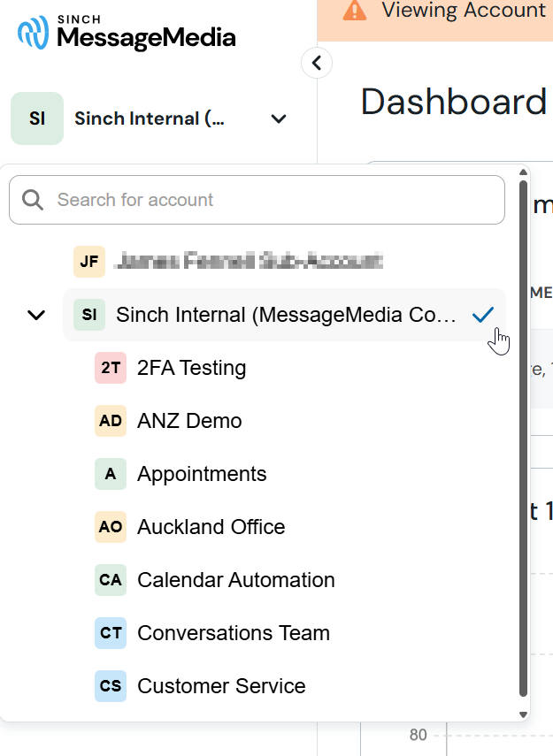Switch to the 2FA Testing account
Screen dimensions: 553x756
[191, 368]
